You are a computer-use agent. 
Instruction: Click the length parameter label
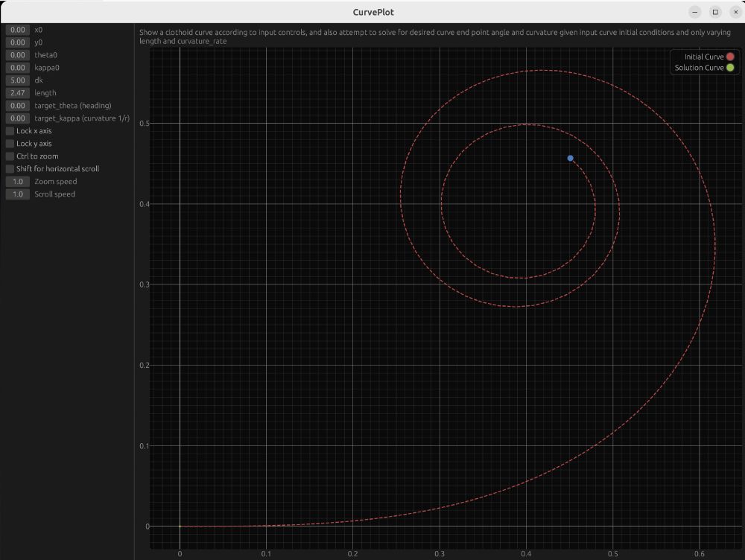tap(45, 93)
